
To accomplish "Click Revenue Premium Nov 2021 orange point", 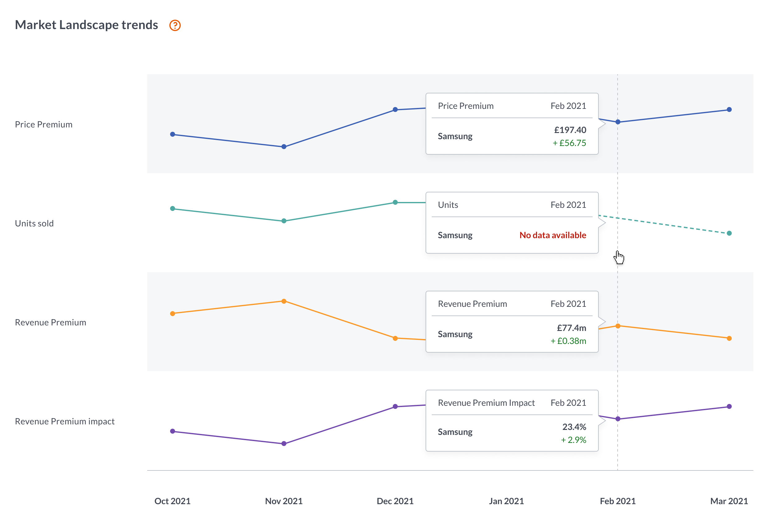I will (x=284, y=301).
